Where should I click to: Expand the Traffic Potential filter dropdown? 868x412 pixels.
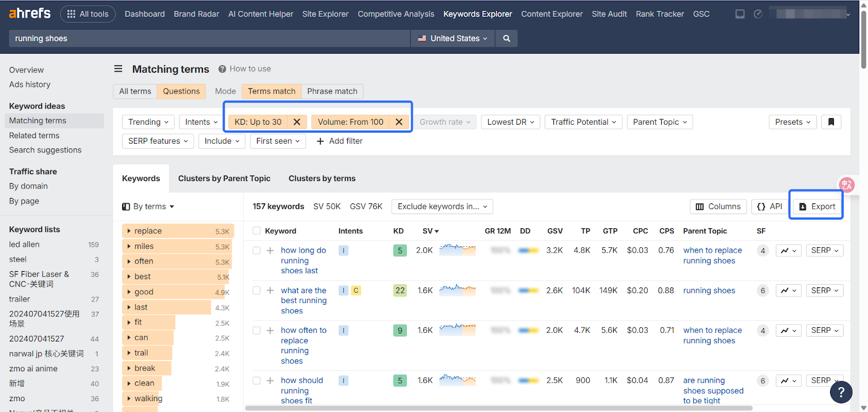583,122
